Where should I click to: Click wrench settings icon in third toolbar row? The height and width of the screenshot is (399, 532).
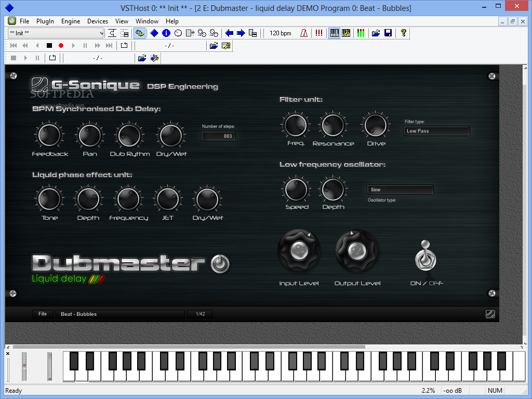[x=154, y=58]
